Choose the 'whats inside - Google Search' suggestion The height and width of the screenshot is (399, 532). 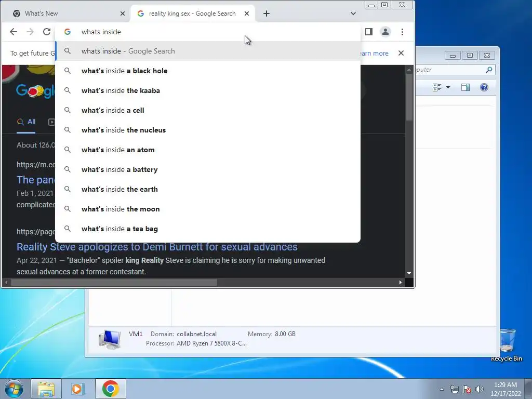(x=208, y=51)
